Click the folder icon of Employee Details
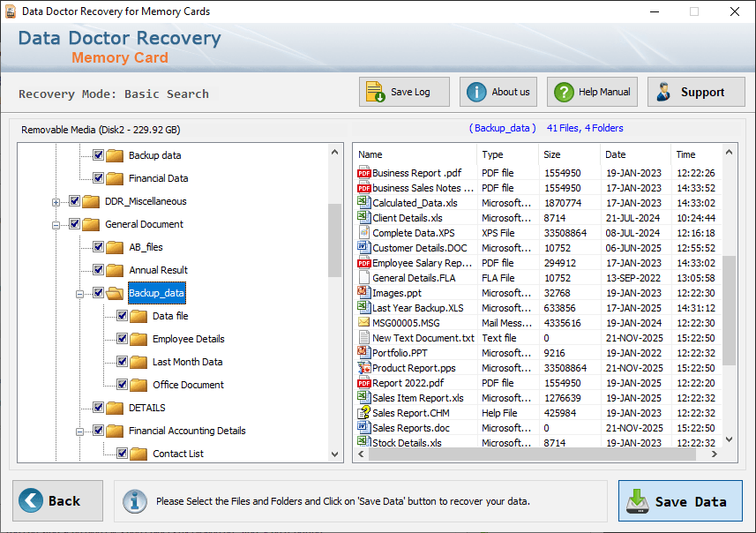 point(138,339)
